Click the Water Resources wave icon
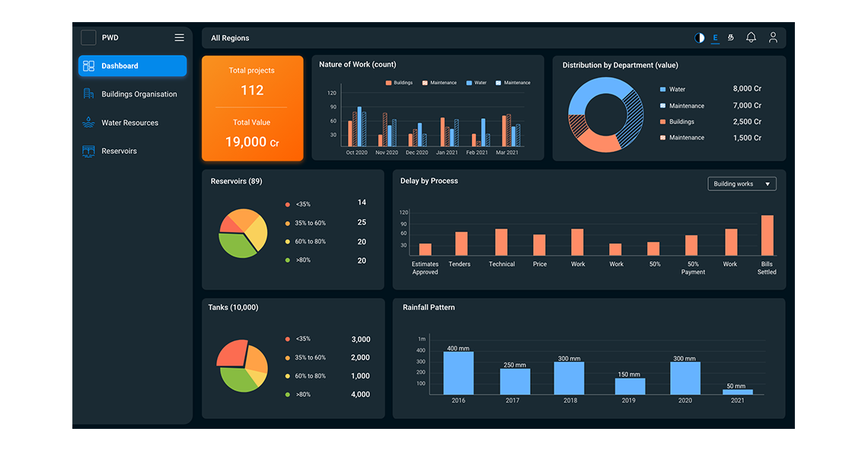Screen dimensions: 868x451 click(x=88, y=123)
